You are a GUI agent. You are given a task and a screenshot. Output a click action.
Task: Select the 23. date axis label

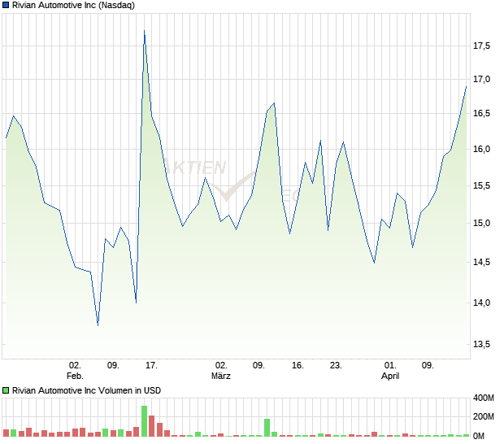tap(336, 366)
